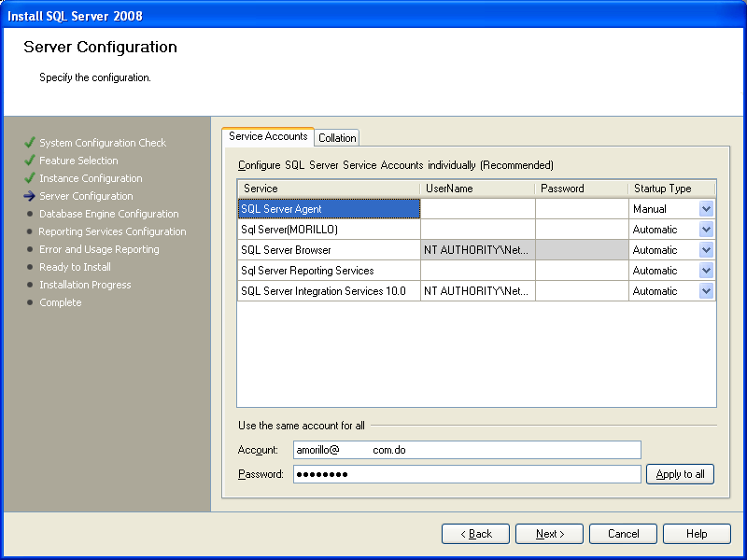Click the Complete step in sidebar
This screenshot has height=560, width=747.
click(x=60, y=302)
